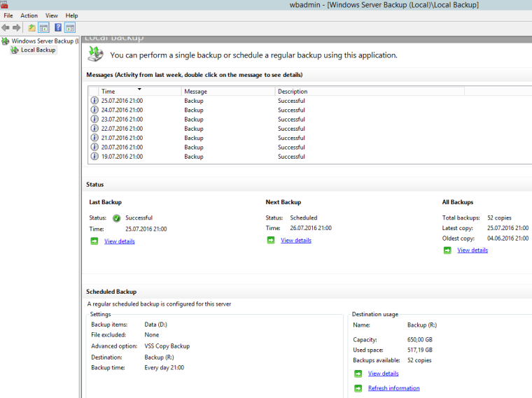Open the File menu
This screenshot has width=532, height=398.
click(x=8, y=15)
